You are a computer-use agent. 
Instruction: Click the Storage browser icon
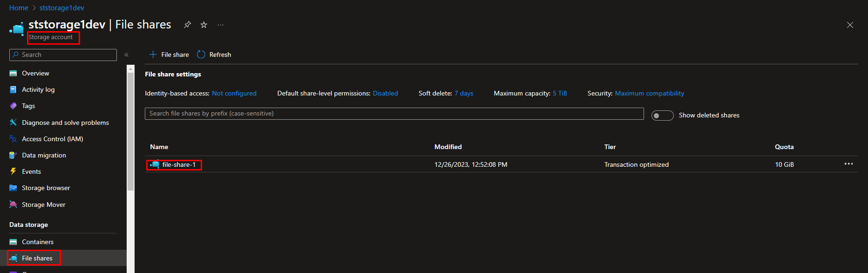(x=13, y=188)
